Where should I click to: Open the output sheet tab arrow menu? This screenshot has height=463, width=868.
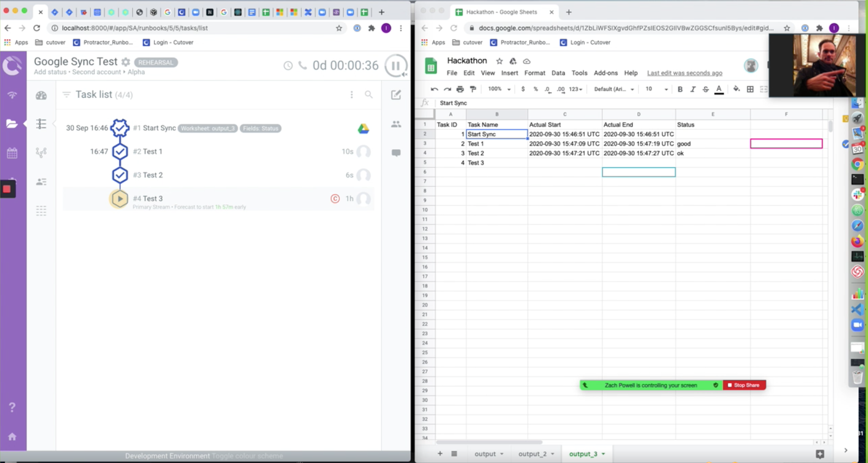502,454
